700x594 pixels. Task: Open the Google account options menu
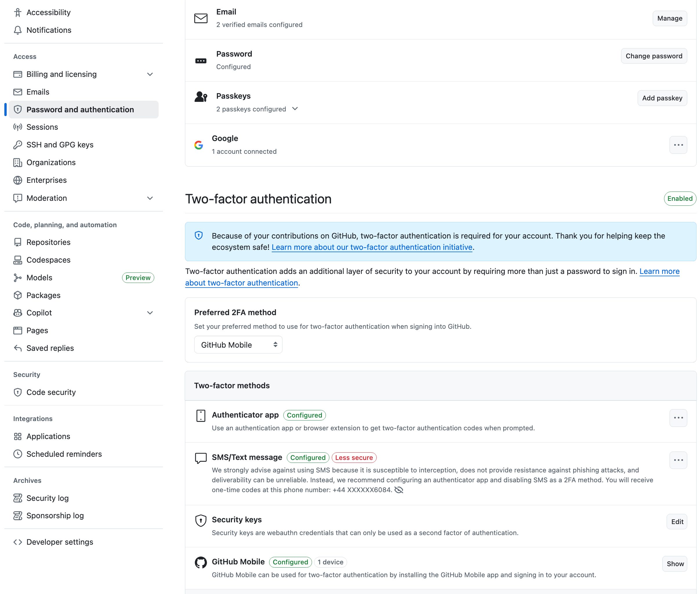click(678, 145)
